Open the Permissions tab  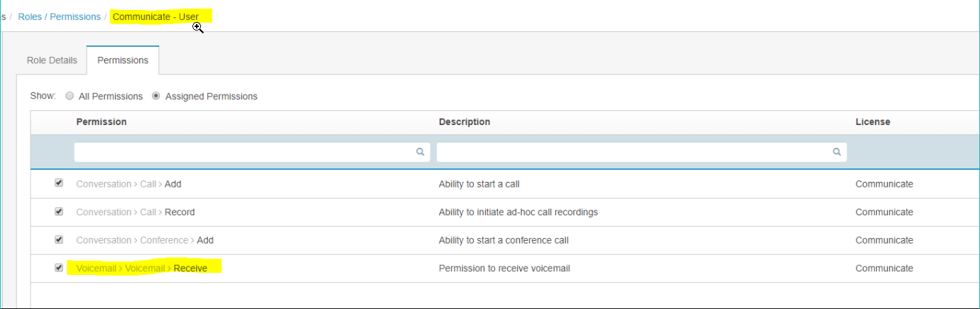[x=123, y=60]
